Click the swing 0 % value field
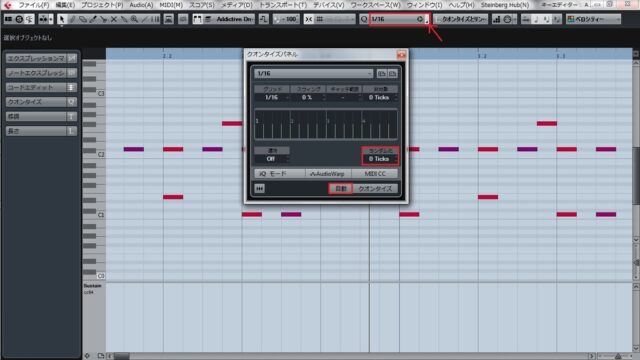Image resolution: width=640 pixels, height=360 pixels. pos(308,97)
